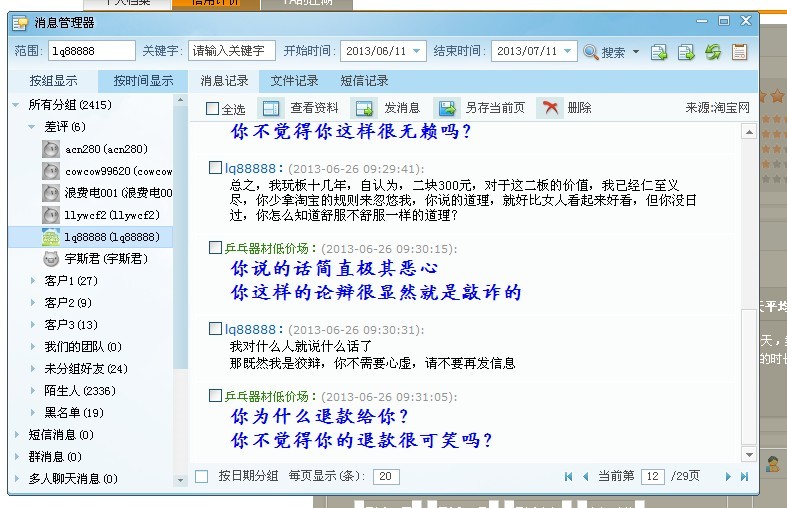Viewport: 787px width, 508px height.
Task: Open the 开始时间 date dropdown
Action: [x=416, y=51]
